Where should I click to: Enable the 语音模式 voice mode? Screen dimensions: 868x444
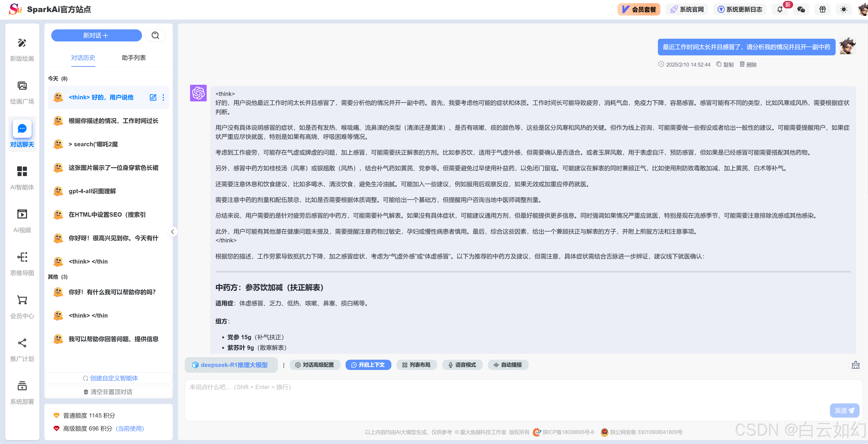(462, 365)
